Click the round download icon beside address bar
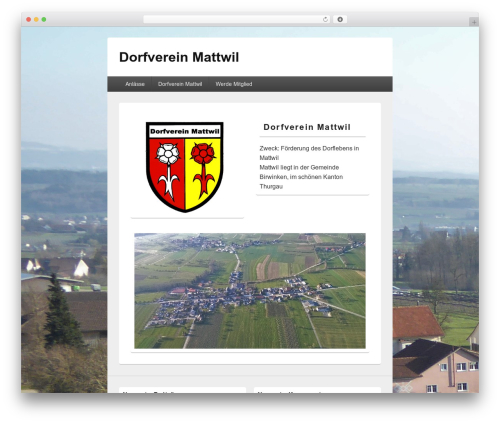The width and height of the screenshot is (500, 423). click(x=340, y=19)
